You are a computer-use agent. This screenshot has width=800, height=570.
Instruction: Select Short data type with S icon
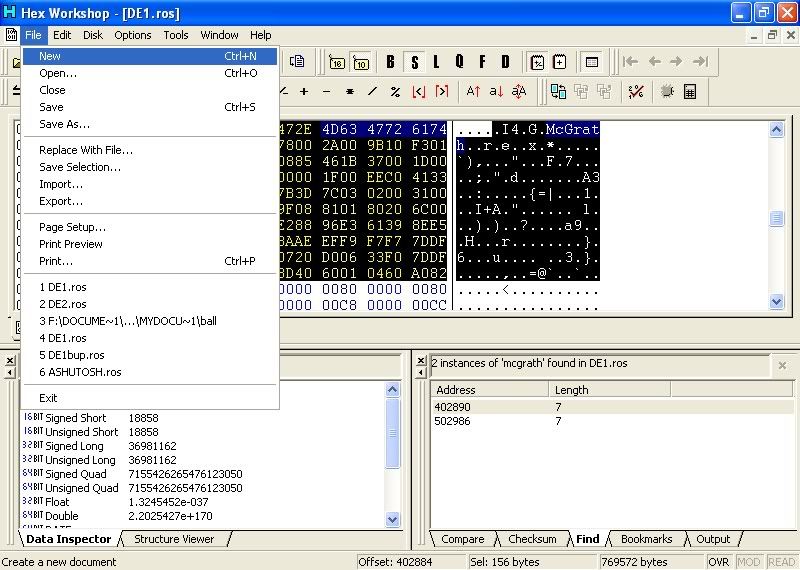(x=414, y=62)
